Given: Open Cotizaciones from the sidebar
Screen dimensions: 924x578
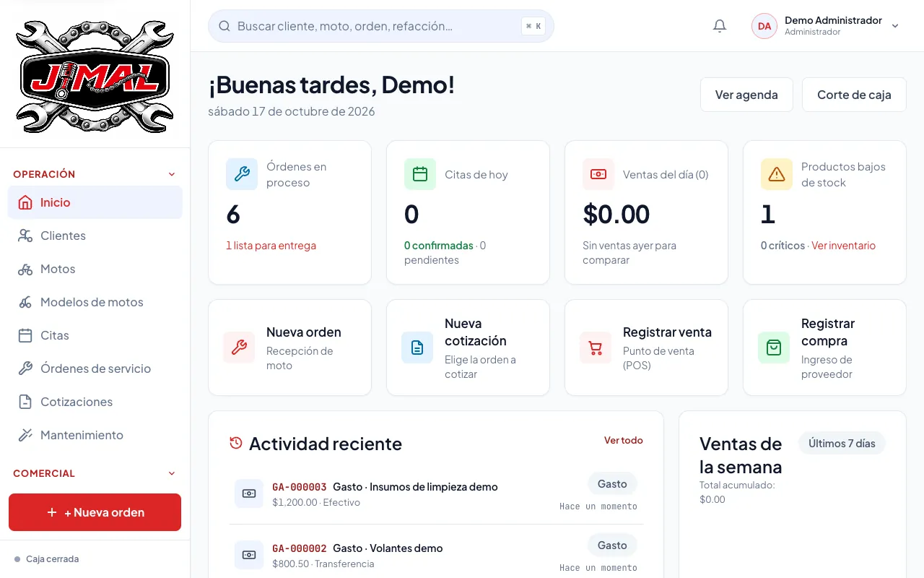Looking at the screenshot, I should [95, 402].
